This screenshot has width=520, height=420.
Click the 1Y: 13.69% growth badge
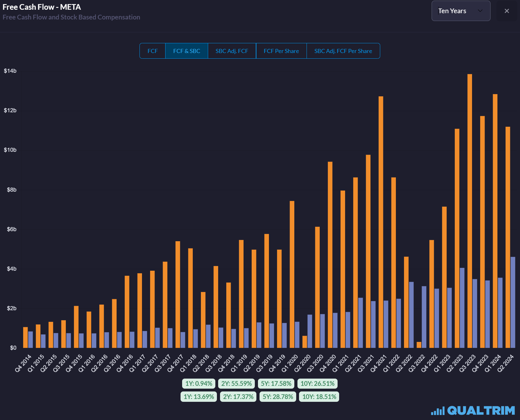(199, 396)
